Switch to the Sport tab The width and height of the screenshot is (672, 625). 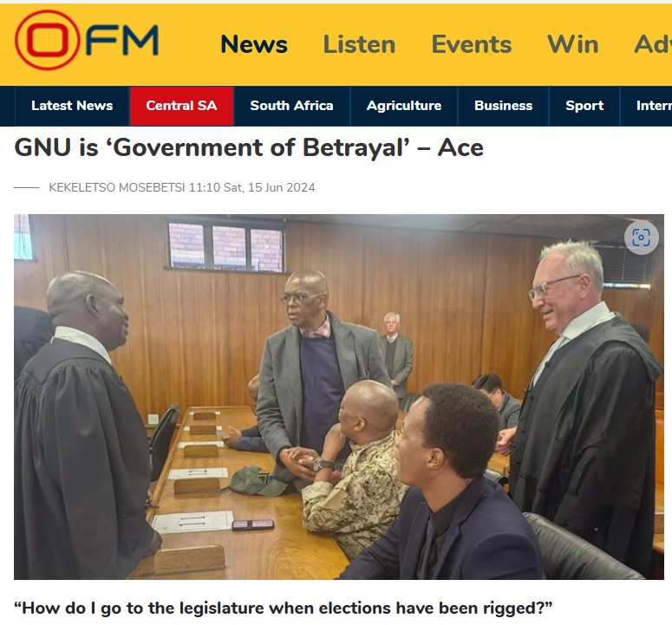584,106
